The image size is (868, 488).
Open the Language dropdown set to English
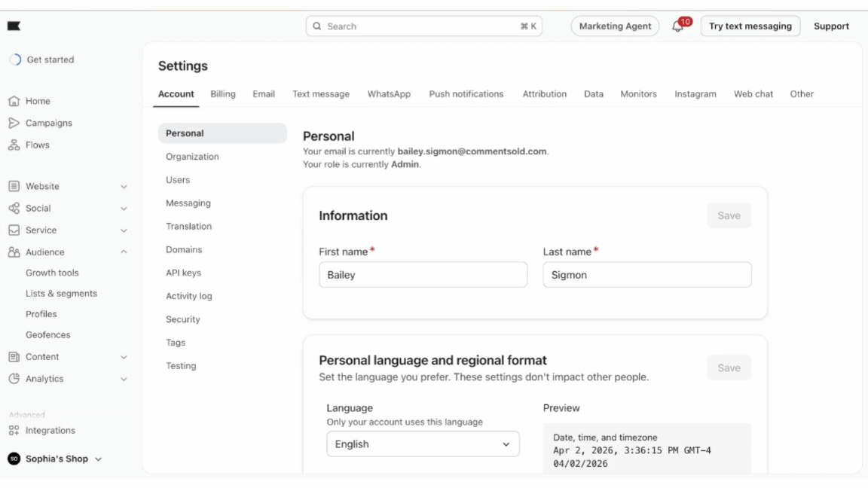pos(423,444)
